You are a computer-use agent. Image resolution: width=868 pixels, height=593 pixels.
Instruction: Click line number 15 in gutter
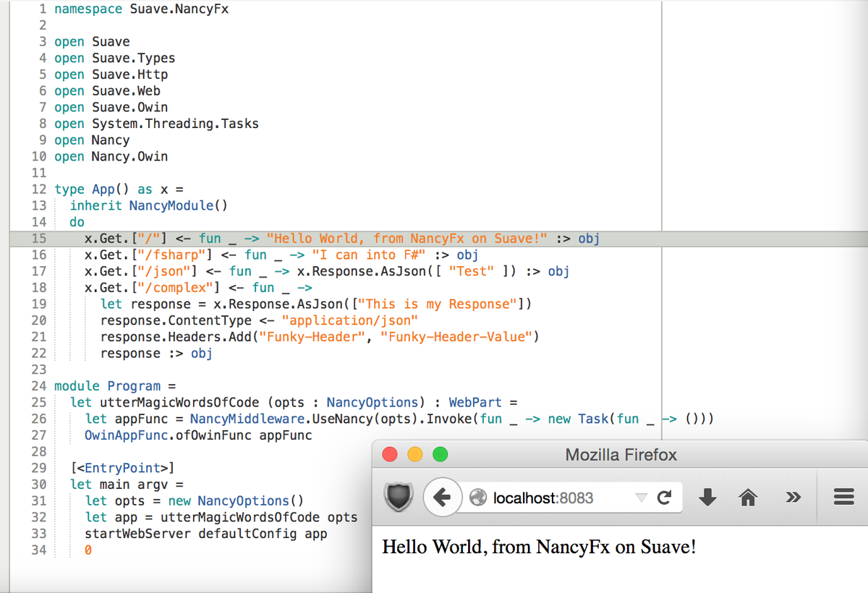[x=39, y=238]
